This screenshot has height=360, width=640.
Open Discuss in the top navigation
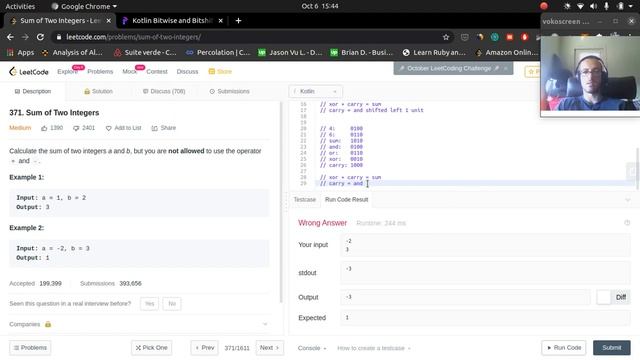pyautogui.click(x=187, y=71)
